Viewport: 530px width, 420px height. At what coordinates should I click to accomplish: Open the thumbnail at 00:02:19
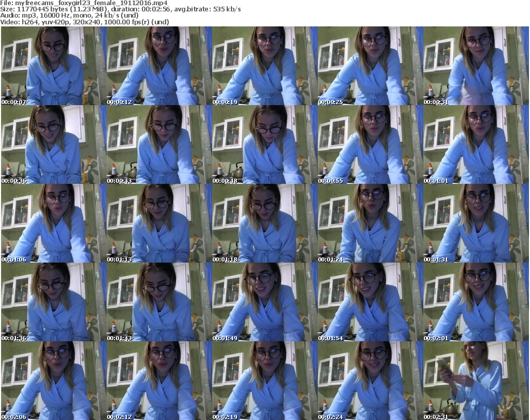pyautogui.click(x=264, y=381)
